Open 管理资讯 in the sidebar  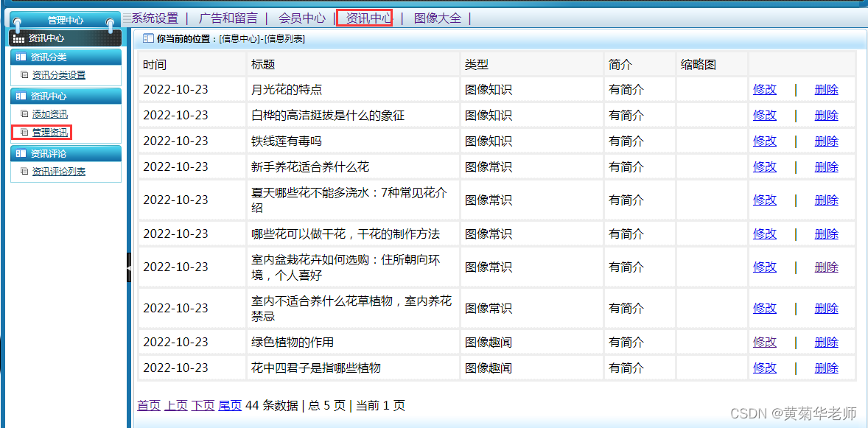(50, 133)
